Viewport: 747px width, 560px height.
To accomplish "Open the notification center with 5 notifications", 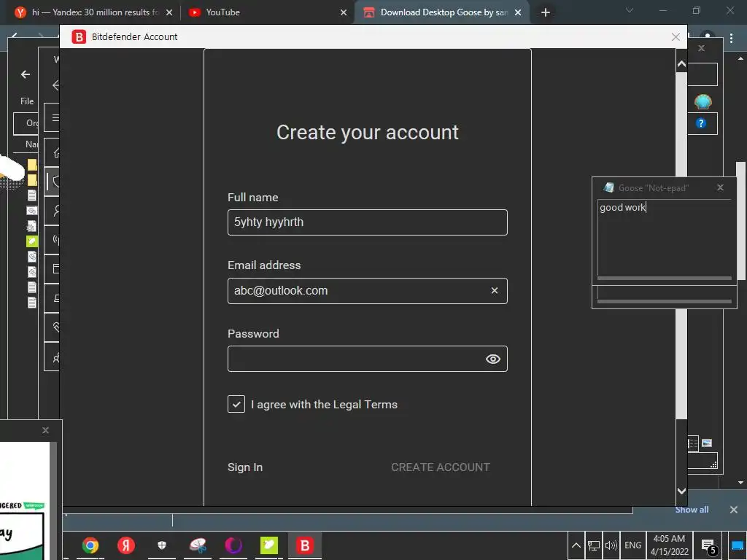I will click(708, 546).
